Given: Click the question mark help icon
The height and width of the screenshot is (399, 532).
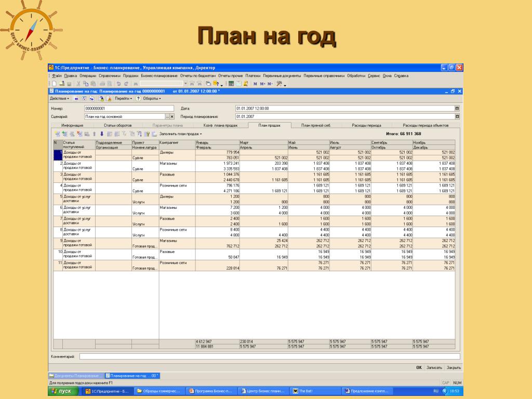Looking at the screenshot, I should click(x=138, y=99).
